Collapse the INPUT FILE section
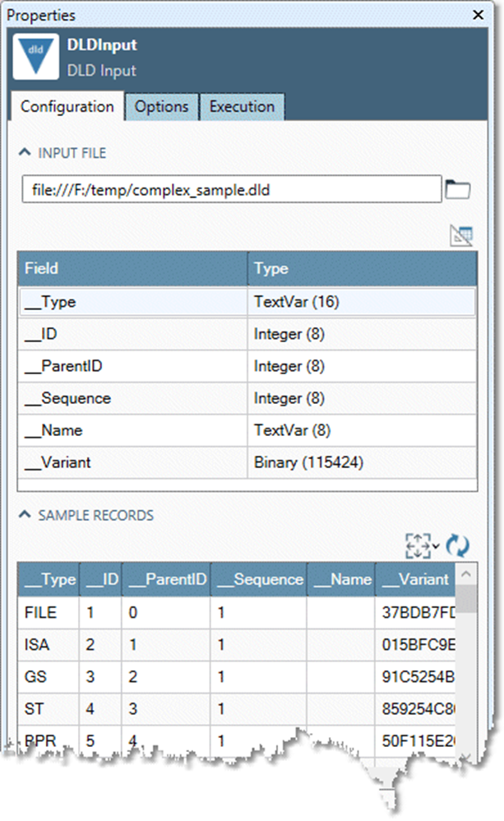Image resolution: width=504 pixels, height=821 pixels. 26,153
